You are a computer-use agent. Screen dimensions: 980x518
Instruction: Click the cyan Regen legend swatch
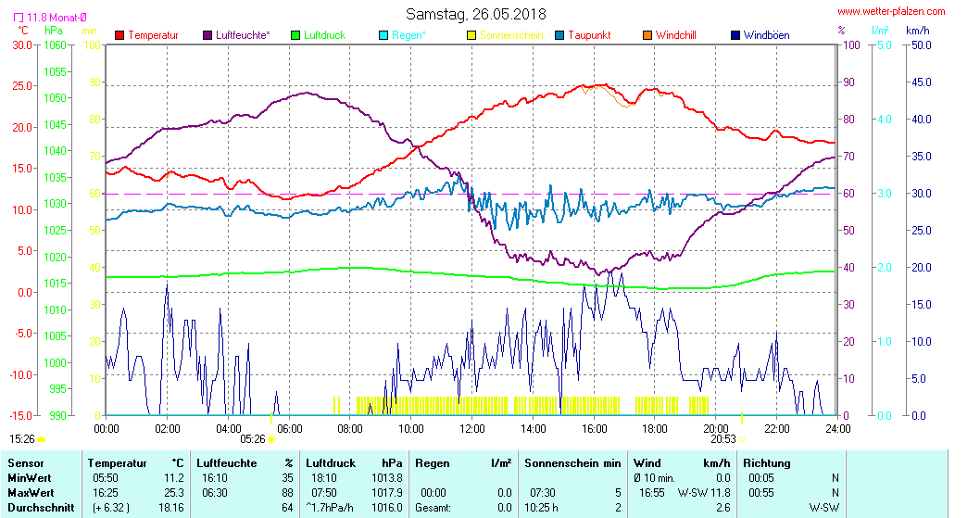point(383,35)
